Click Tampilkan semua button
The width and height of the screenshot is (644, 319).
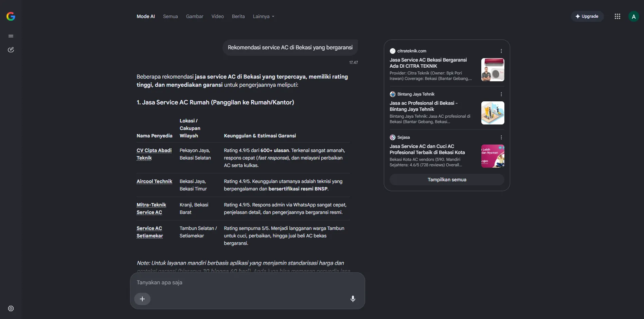pos(447,180)
